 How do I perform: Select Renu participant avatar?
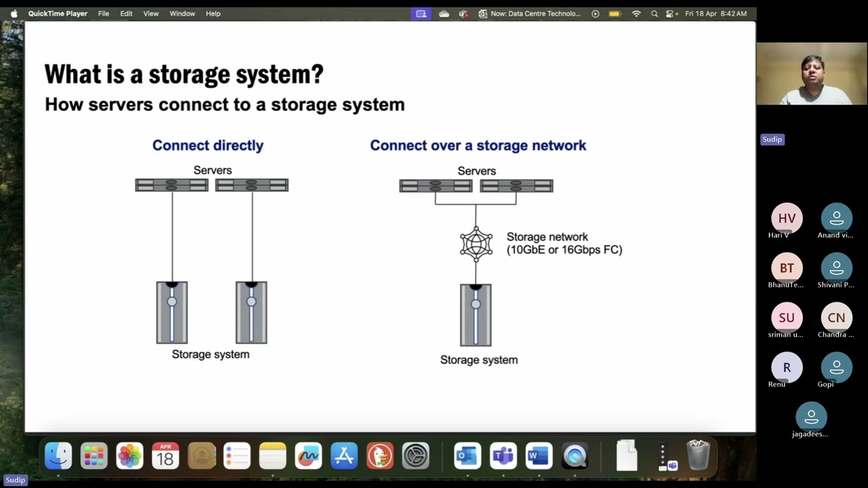(787, 367)
